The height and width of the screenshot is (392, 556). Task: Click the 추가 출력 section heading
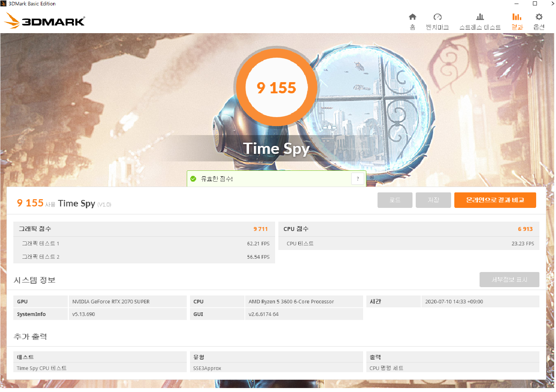pos(30,337)
